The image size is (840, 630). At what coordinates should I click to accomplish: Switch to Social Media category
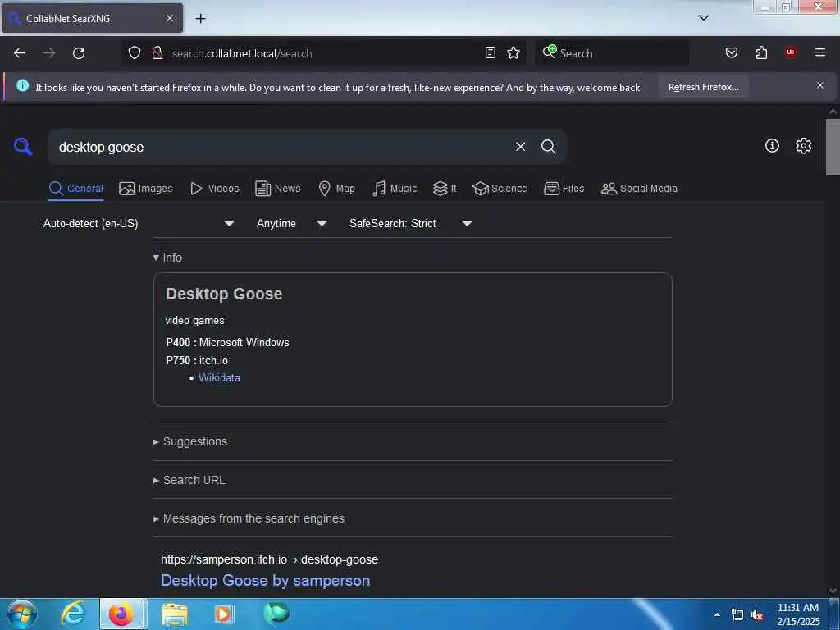(639, 189)
